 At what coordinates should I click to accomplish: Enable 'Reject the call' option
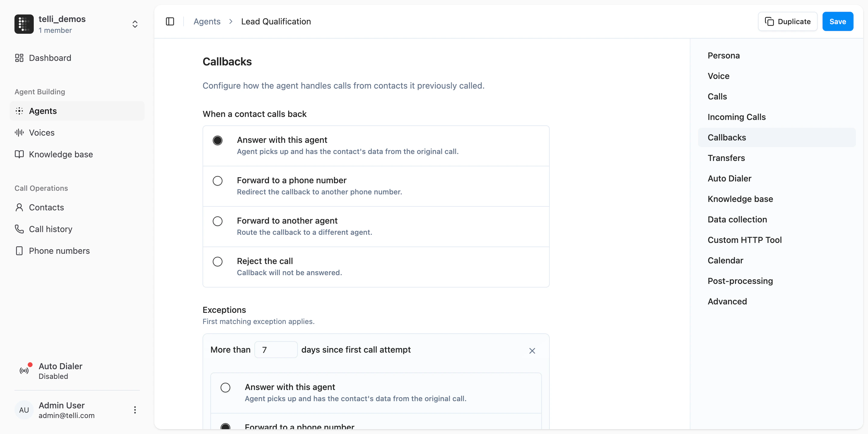(x=217, y=262)
